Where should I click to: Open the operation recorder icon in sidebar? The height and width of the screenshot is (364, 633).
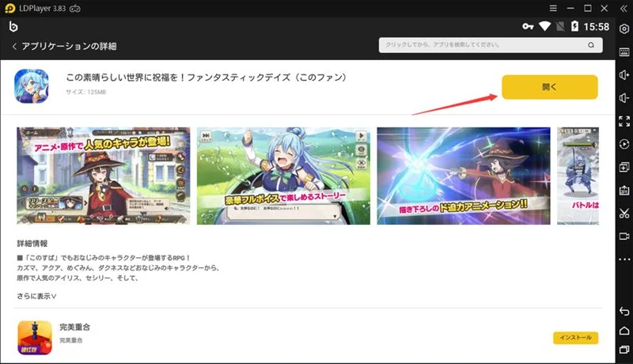pos(624,144)
